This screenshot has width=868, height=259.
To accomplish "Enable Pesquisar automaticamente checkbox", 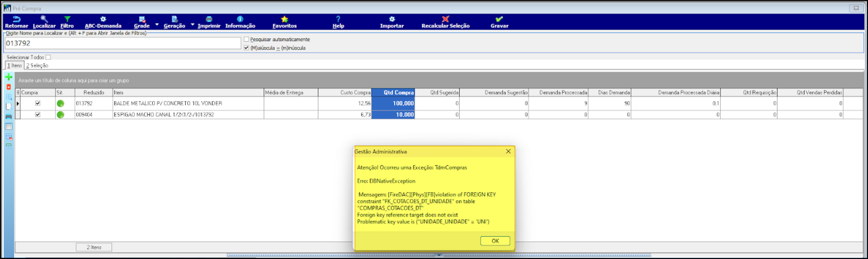I will coord(246,39).
